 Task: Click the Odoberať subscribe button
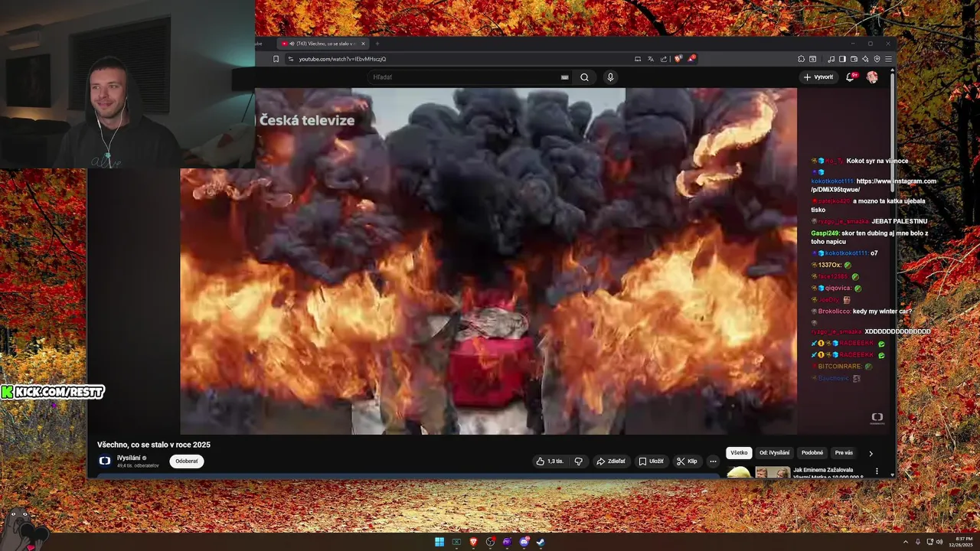187,461
